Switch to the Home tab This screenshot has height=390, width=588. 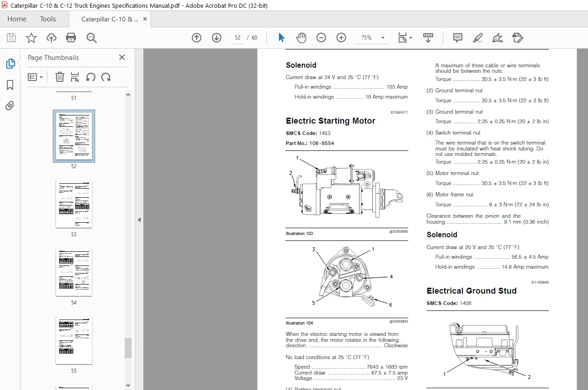(17, 19)
